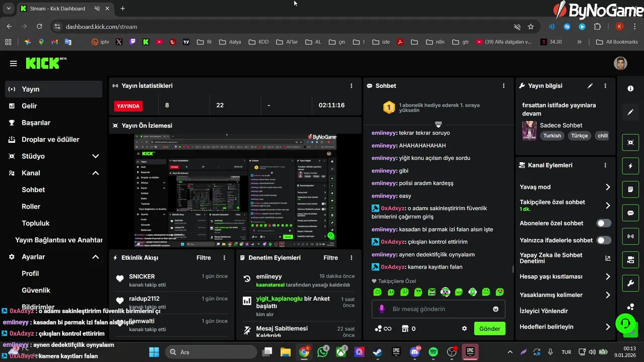
Task: Open the camera widget icon in right sidebar
Action: pos(630,259)
